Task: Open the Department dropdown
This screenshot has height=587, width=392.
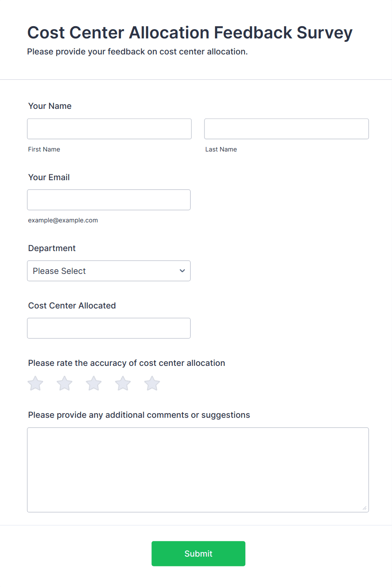Action: click(x=109, y=271)
